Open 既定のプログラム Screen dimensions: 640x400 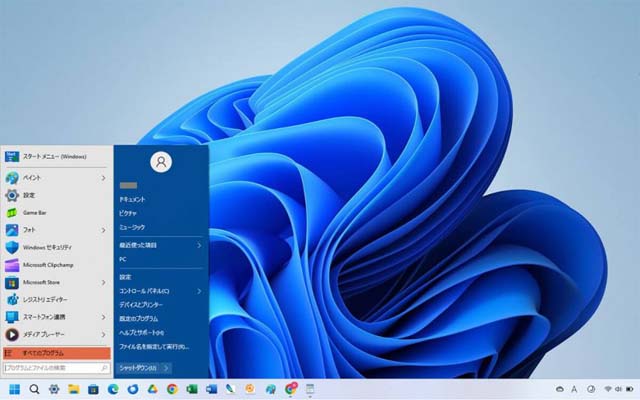click(138, 319)
